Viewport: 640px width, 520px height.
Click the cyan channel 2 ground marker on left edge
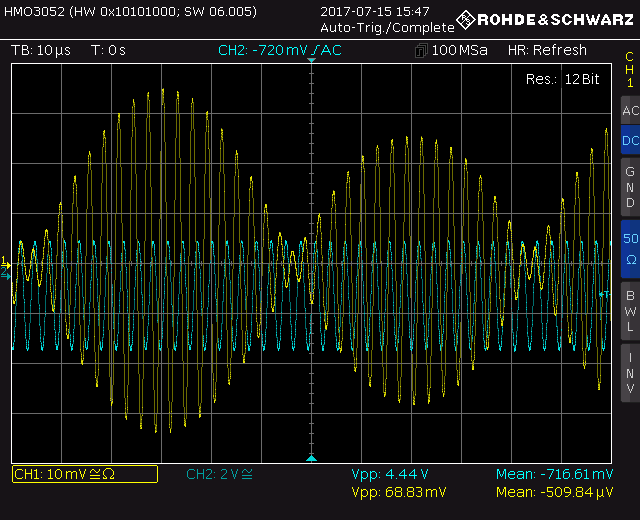point(6,272)
